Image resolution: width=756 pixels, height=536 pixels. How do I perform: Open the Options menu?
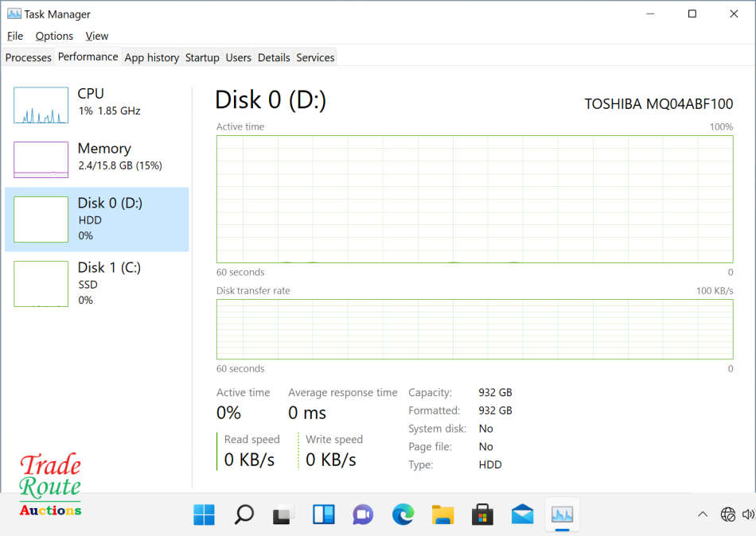[x=54, y=36]
